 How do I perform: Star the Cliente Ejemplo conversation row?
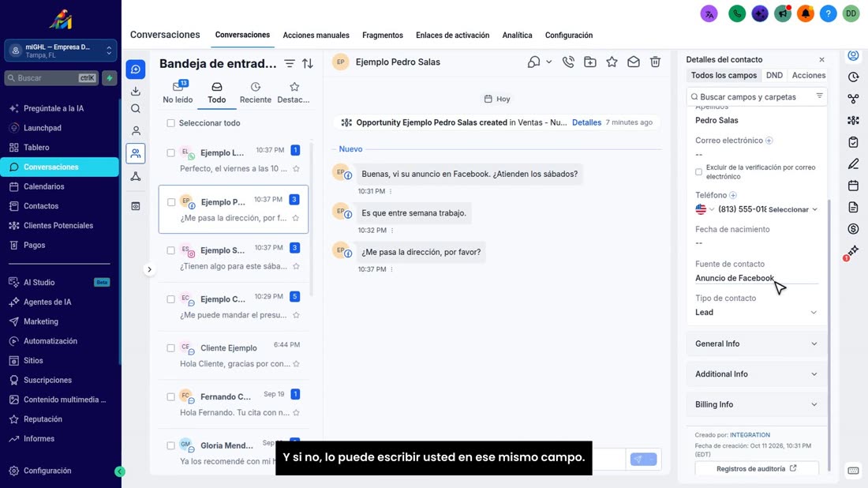(x=296, y=364)
